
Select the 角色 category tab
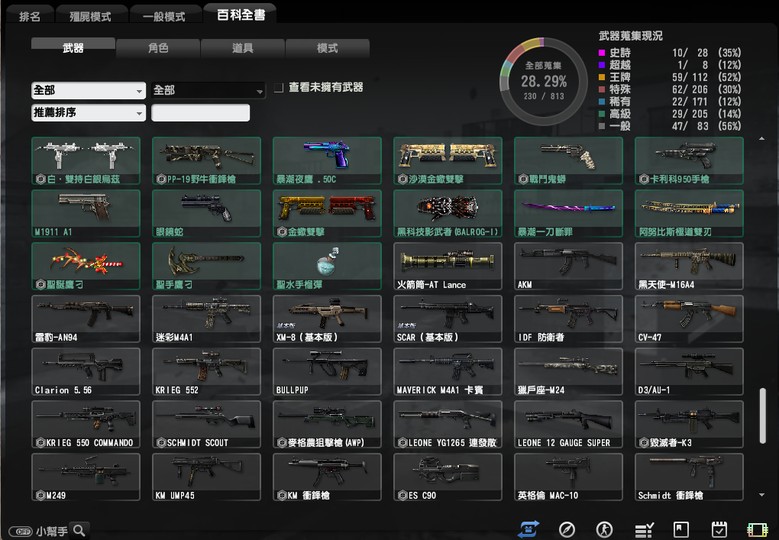[x=158, y=47]
